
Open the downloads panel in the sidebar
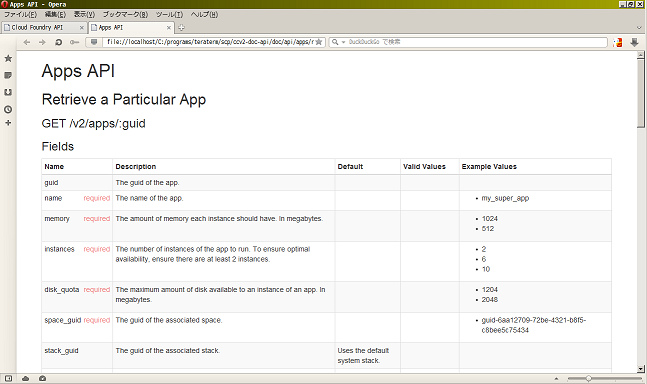coord(8,92)
